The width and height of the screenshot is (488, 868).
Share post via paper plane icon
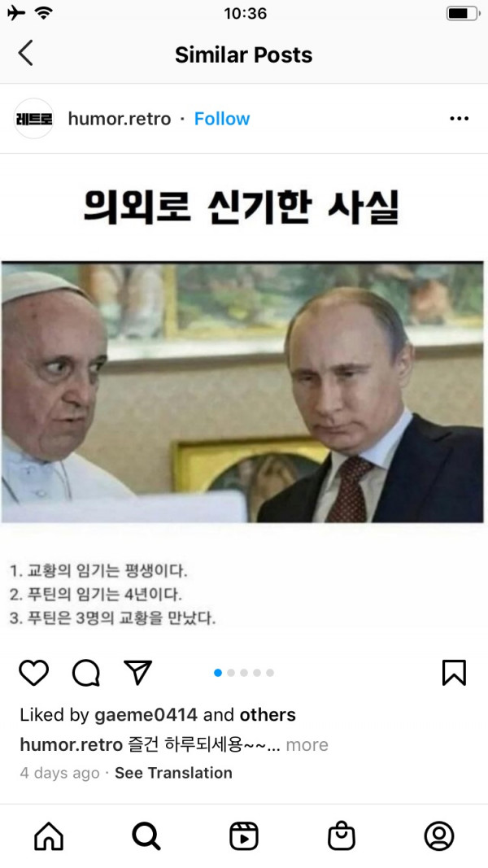tap(137, 673)
